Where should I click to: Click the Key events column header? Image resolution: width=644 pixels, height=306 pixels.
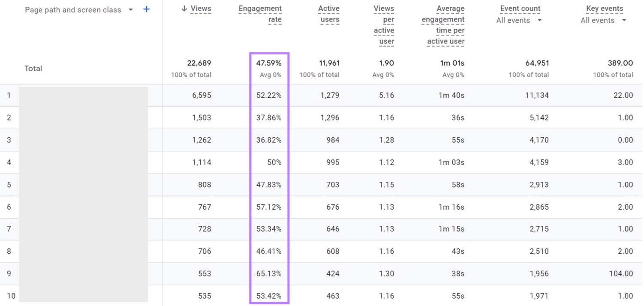tap(605, 8)
